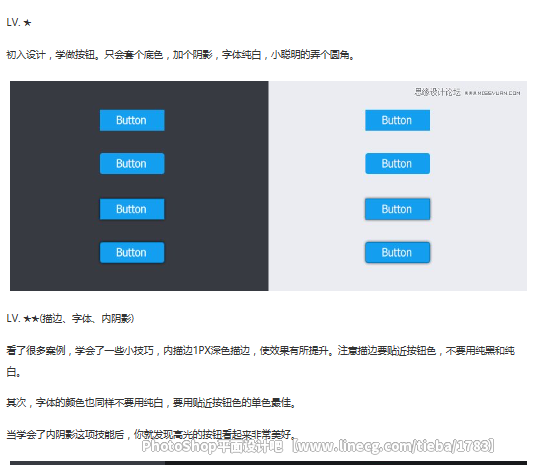Click the top Button on the light panel
This screenshot has width=550, height=465.
[x=397, y=120]
